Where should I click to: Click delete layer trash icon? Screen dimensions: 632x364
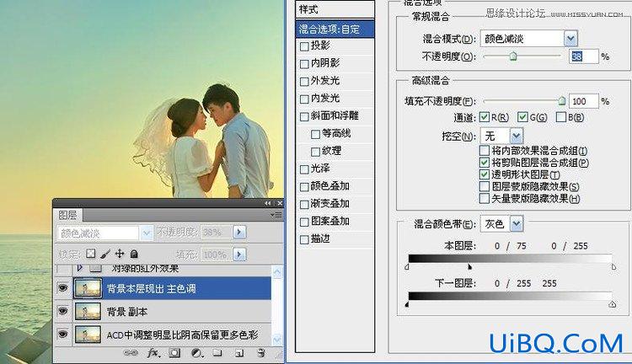[260, 353]
